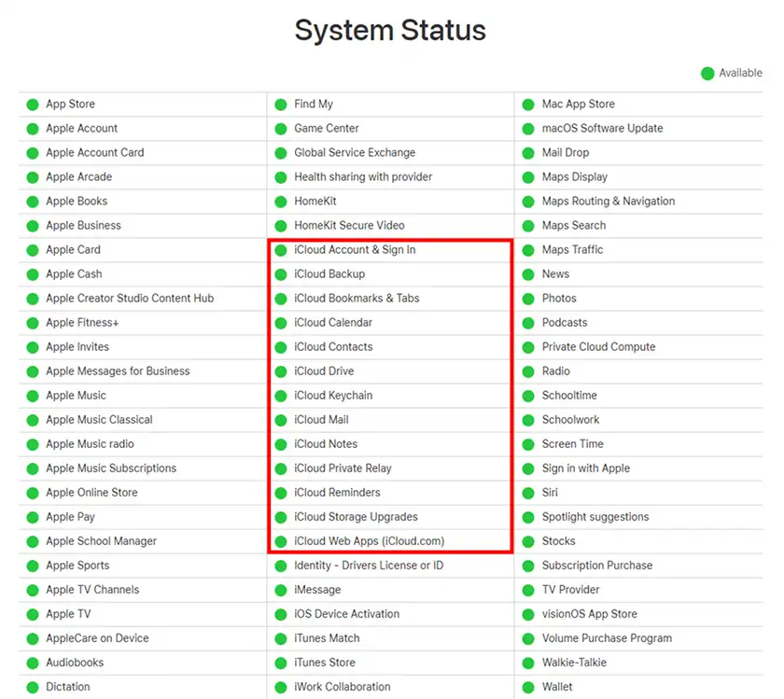Click the green dot beside Mac App Store
The image size is (784, 699).
click(x=528, y=105)
